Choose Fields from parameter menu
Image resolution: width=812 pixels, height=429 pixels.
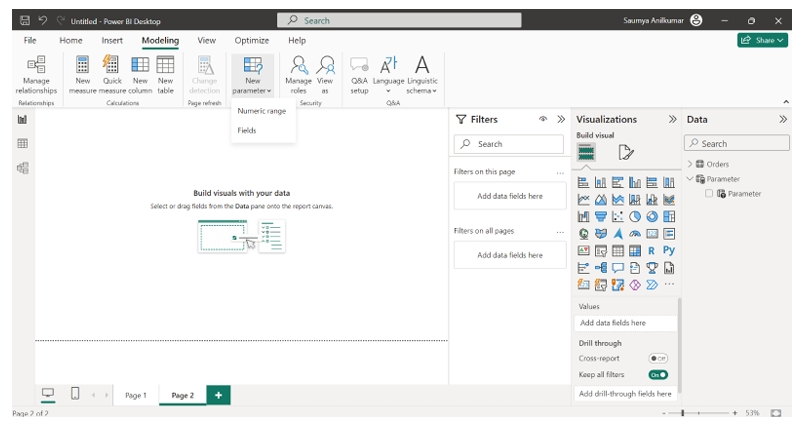[246, 131]
